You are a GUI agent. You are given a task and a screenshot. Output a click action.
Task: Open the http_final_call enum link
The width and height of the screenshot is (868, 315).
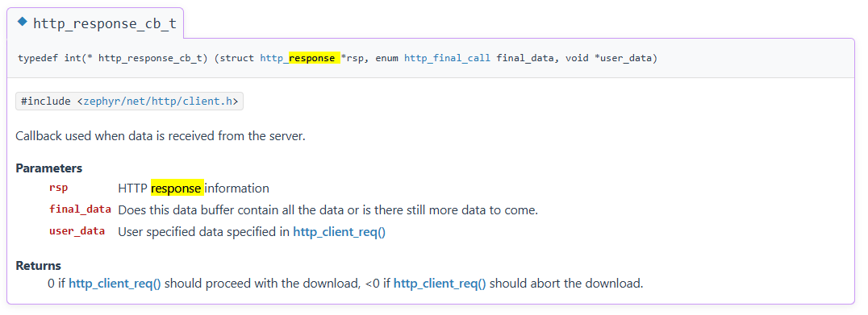click(x=447, y=58)
